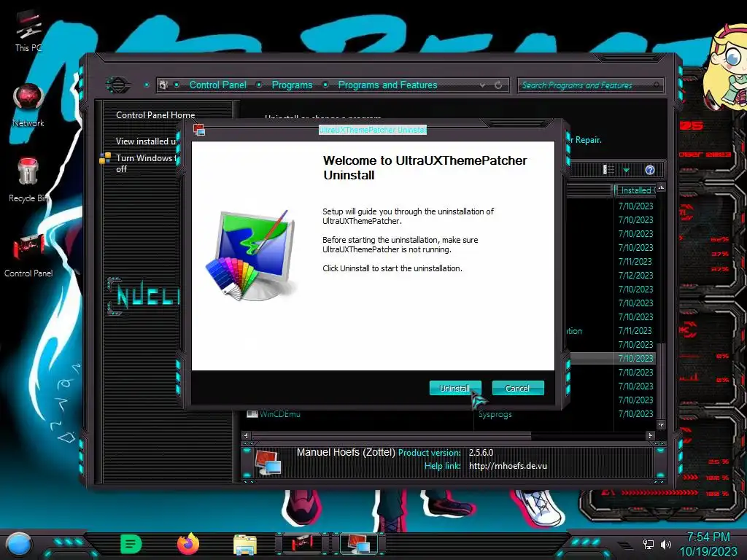
Task: Click the horizontal scrollbar thumb
Action: pos(391,435)
